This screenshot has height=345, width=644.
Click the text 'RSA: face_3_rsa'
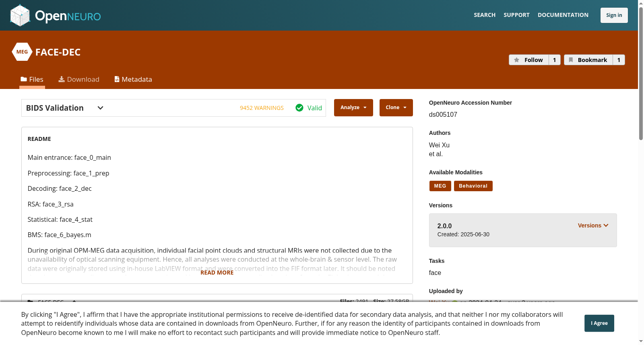click(x=51, y=204)
